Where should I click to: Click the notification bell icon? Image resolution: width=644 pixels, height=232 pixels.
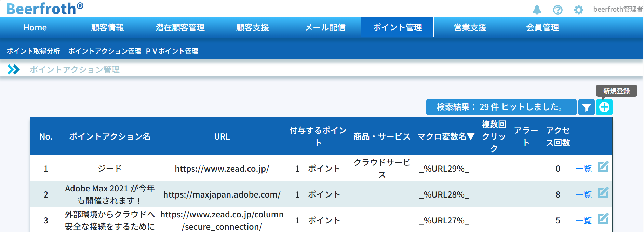coord(537,10)
